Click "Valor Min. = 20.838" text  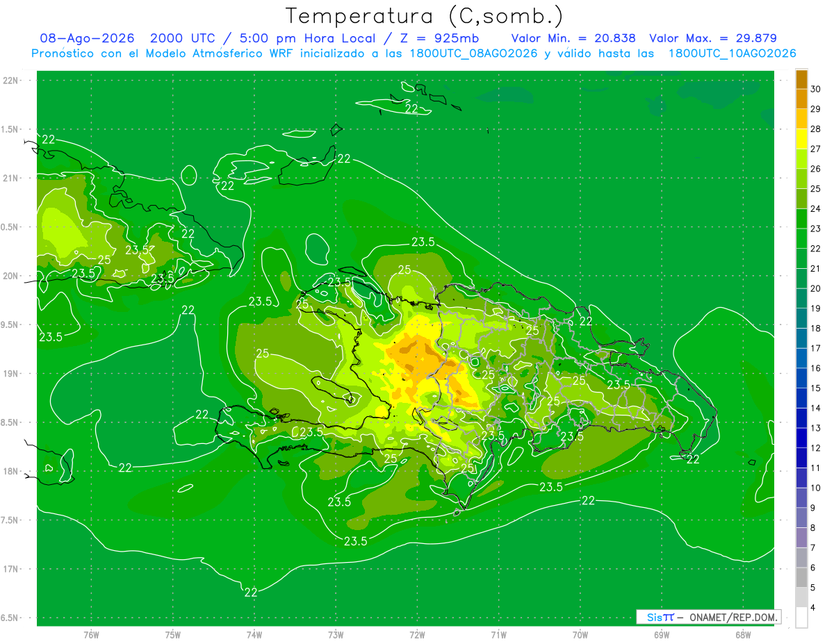click(x=573, y=38)
